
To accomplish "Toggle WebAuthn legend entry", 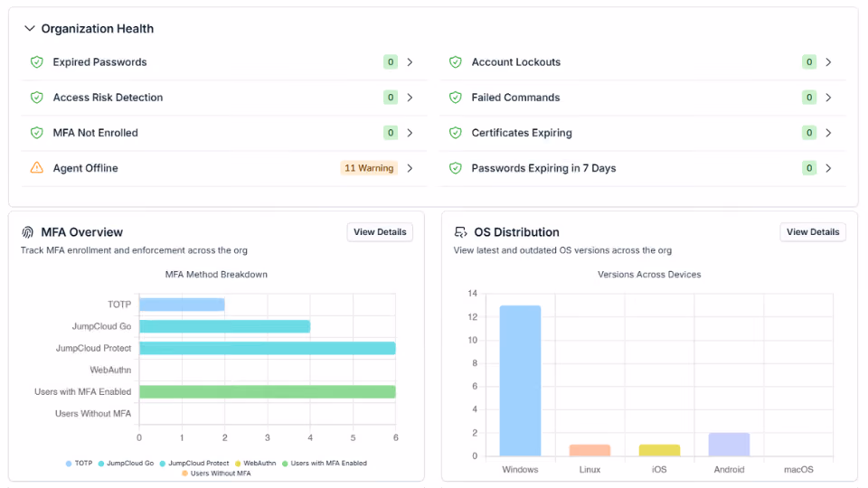I will click(x=255, y=463).
